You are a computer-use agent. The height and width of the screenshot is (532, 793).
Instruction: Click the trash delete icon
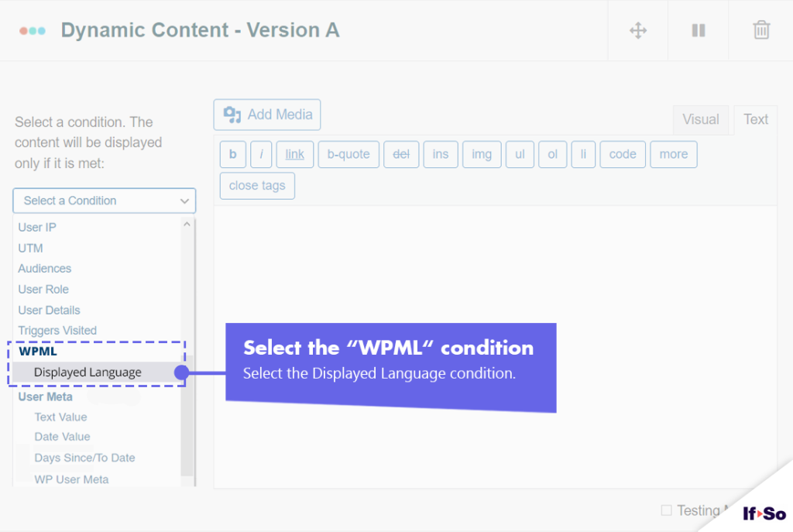pyautogui.click(x=761, y=30)
